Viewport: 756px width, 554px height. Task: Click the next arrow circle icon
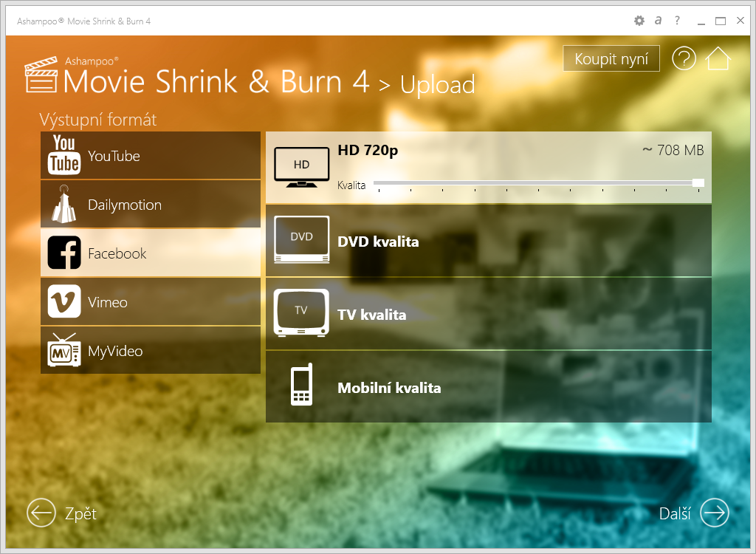[x=715, y=513]
